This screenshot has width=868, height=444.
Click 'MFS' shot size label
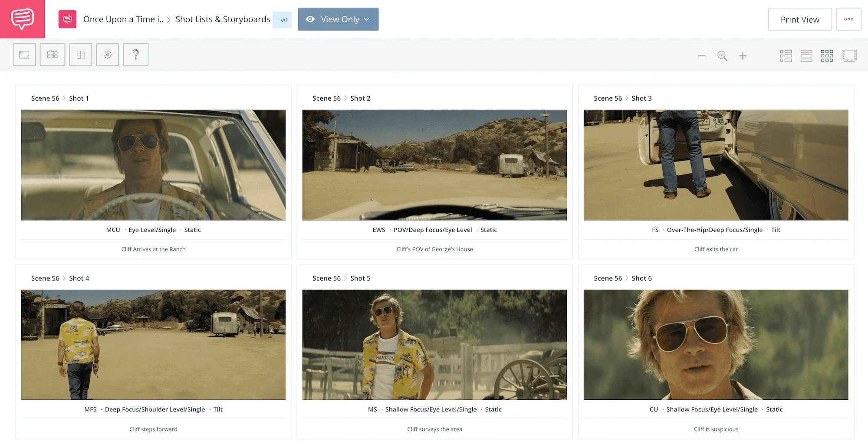point(90,409)
